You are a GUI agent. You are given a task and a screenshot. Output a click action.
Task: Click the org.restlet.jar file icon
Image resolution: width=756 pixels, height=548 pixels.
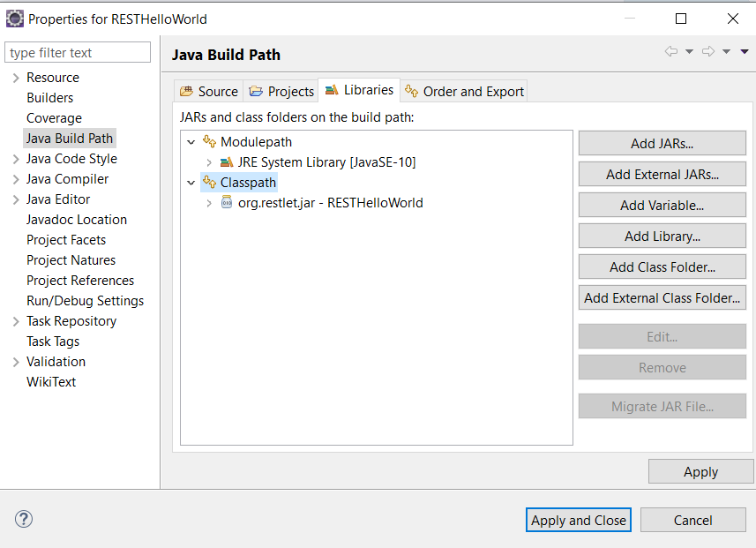click(227, 203)
